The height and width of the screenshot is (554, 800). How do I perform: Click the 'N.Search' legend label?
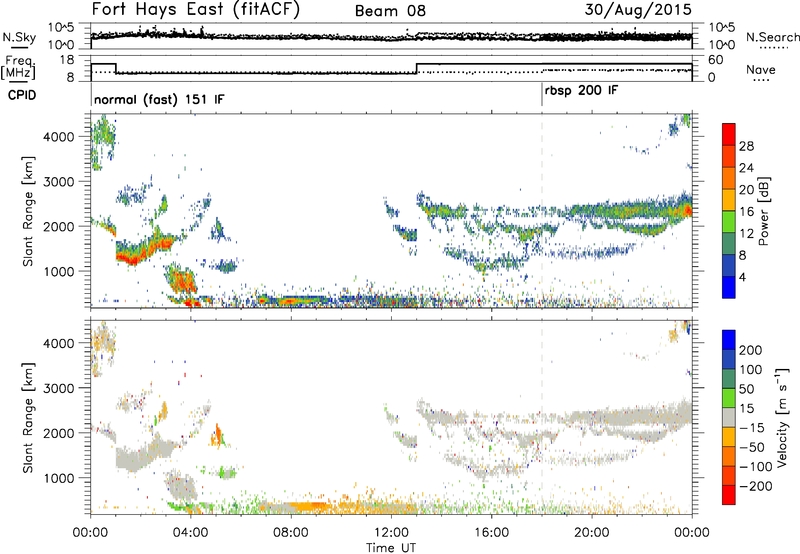pyautogui.click(x=772, y=37)
